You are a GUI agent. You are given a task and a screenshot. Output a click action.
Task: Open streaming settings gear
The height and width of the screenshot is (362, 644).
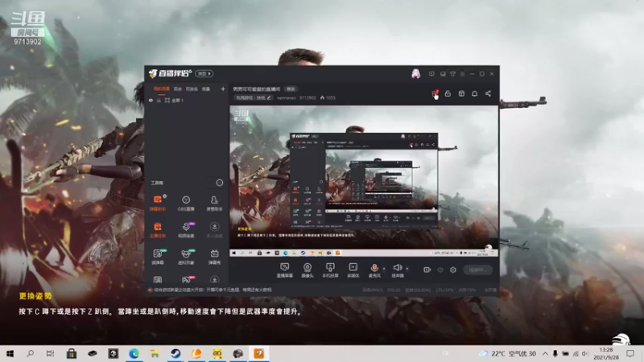click(x=453, y=269)
